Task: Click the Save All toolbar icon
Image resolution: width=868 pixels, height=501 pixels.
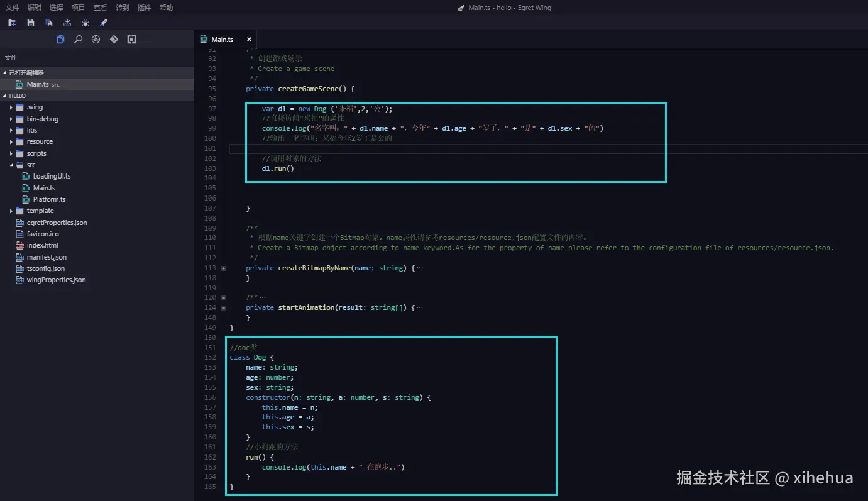Action: coord(49,23)
